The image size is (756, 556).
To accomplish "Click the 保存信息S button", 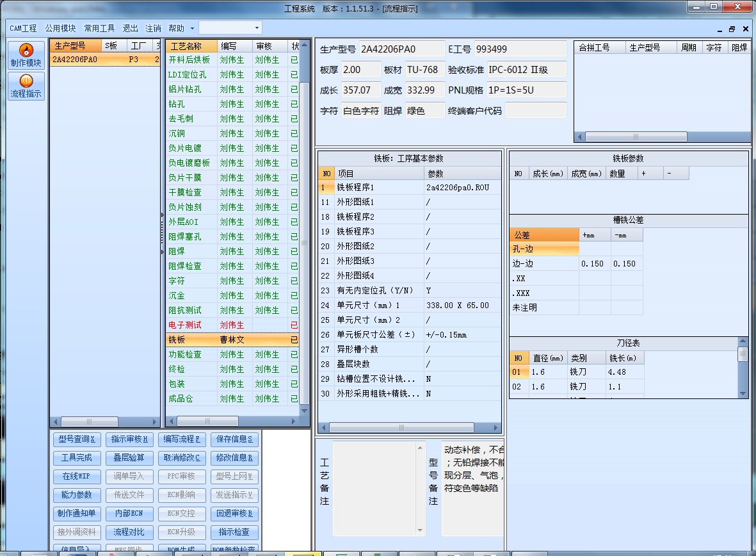I will point(234,439).
